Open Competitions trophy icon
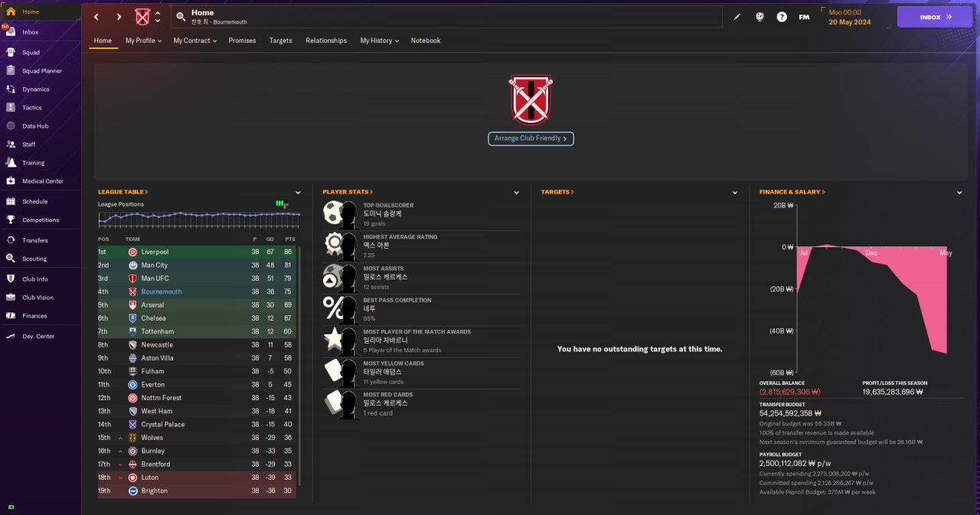This screenshot has height=515, width=980. tap(11, 220)
